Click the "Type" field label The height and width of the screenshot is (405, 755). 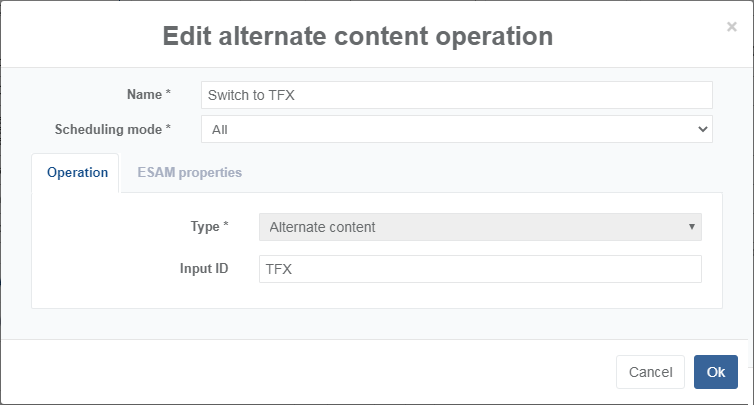point(204,226)
